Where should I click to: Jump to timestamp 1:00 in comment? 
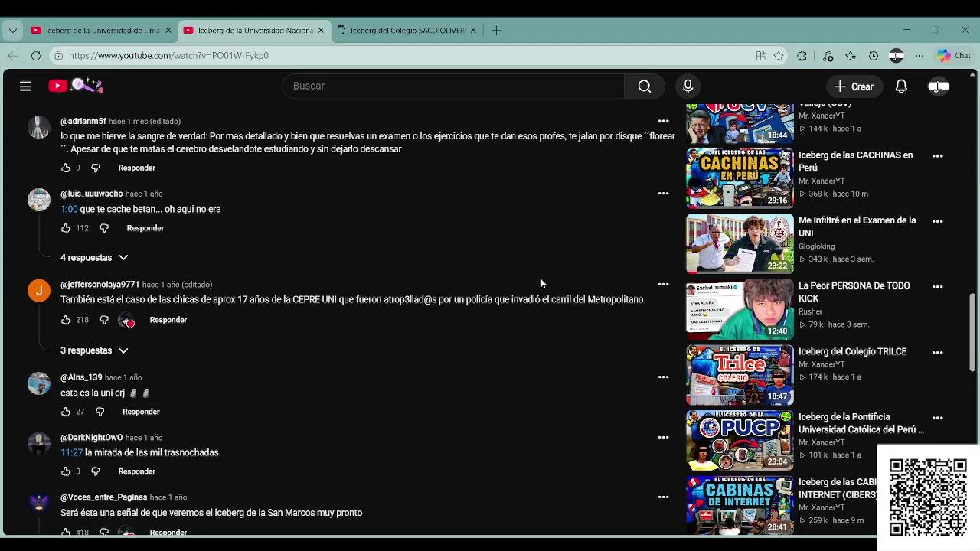(x=69, y=209)
